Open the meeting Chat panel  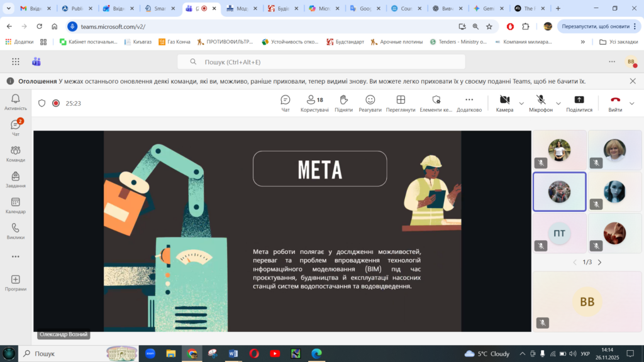[285, 102]
